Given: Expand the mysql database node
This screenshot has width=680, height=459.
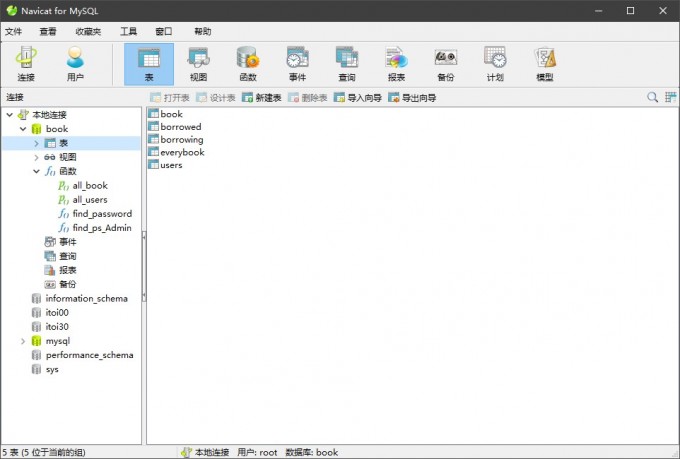Looking at the screenshot, I should (23, 341).
